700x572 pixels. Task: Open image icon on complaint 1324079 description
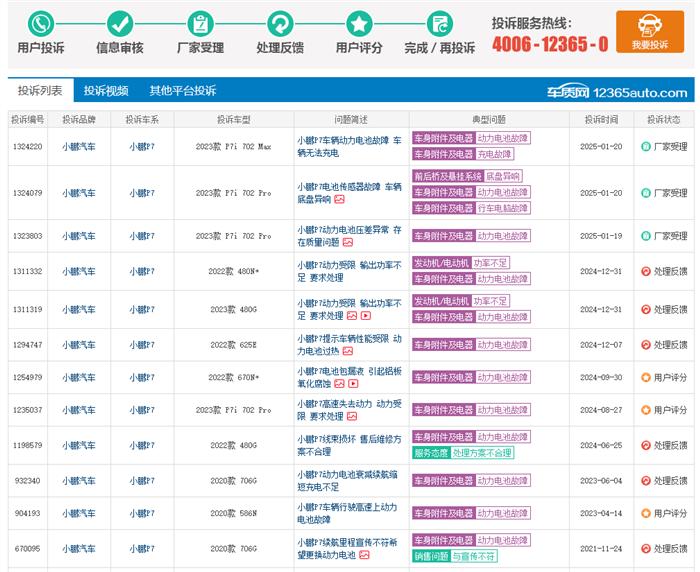[339, 199]
